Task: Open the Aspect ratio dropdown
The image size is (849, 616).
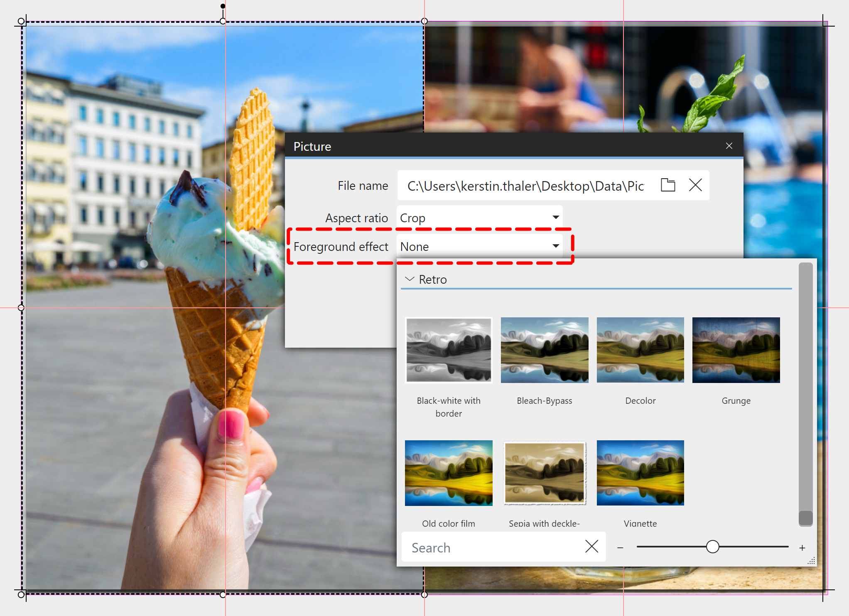Action: pos(556,217)
